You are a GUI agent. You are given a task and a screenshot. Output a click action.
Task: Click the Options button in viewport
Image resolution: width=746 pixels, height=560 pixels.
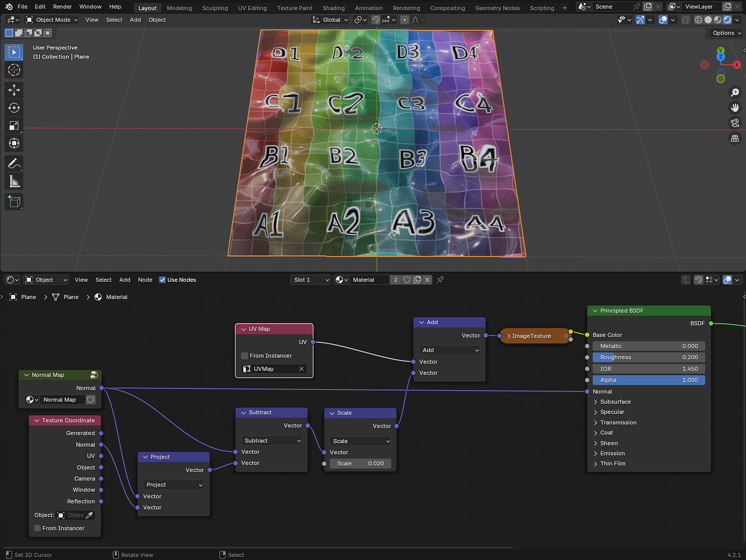tap(727, 33)
